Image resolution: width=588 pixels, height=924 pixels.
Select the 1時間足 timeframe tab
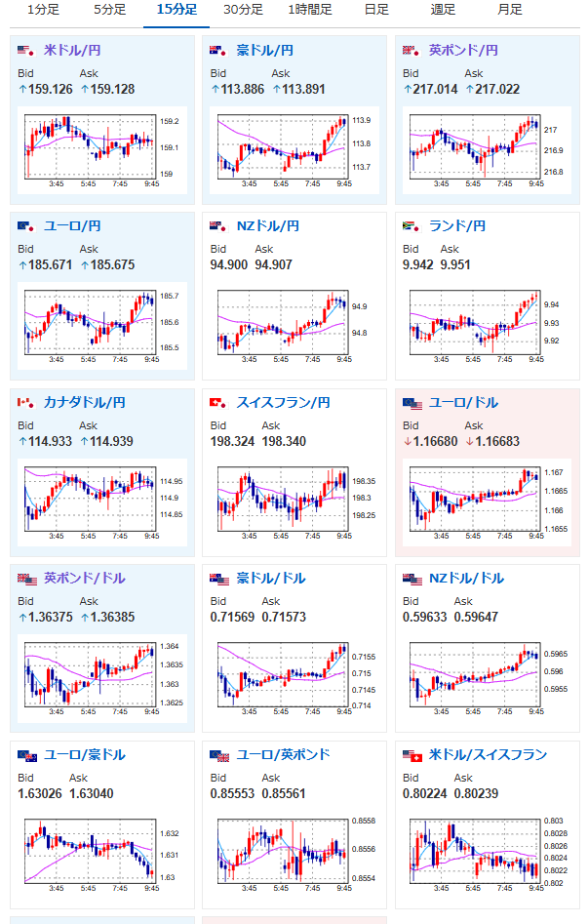click(x=310, y=10)
